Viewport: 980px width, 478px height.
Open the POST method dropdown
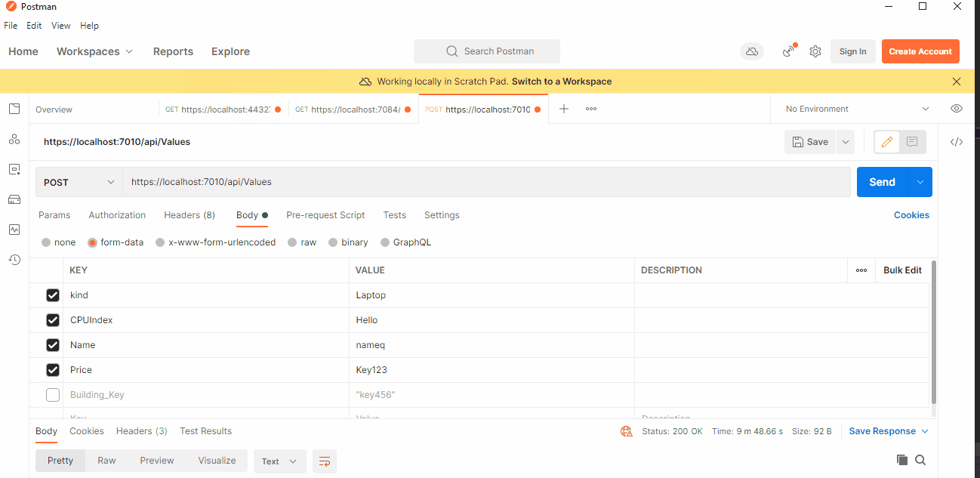tap(79, 182)
